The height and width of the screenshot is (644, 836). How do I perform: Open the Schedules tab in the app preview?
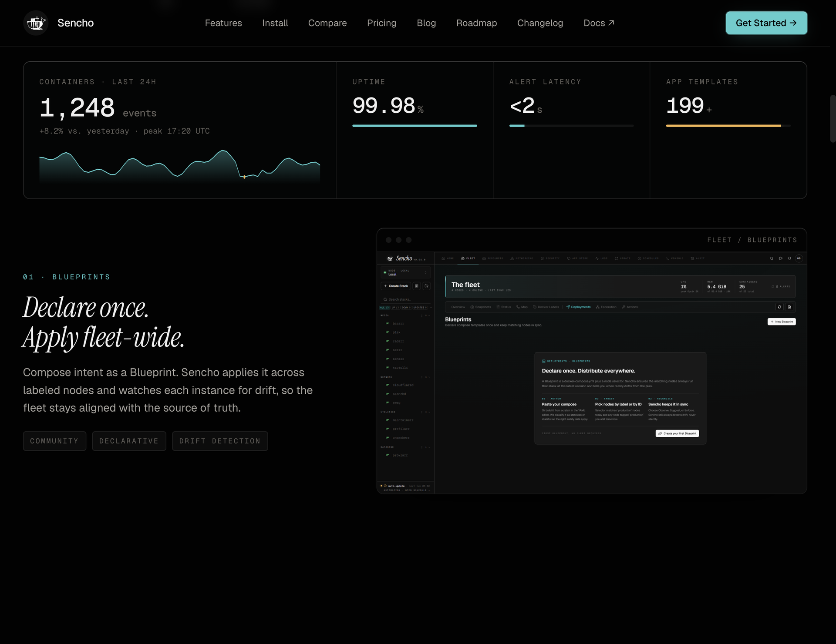point(648,258)
